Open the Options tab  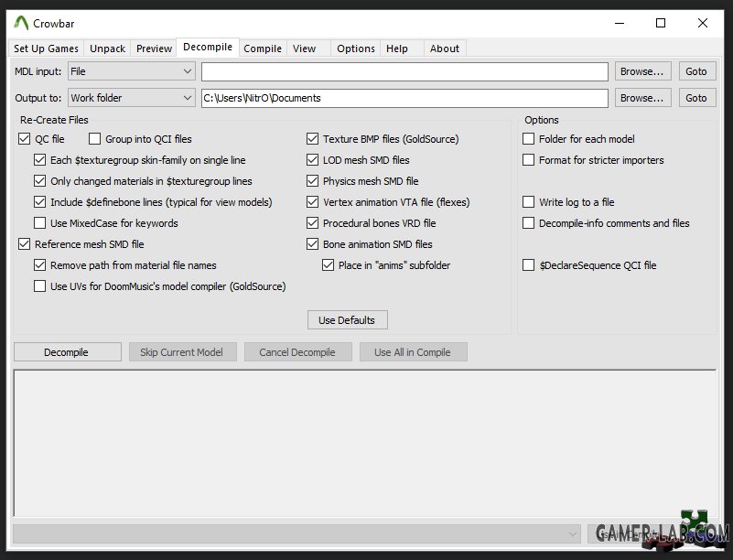coord(356,48)
